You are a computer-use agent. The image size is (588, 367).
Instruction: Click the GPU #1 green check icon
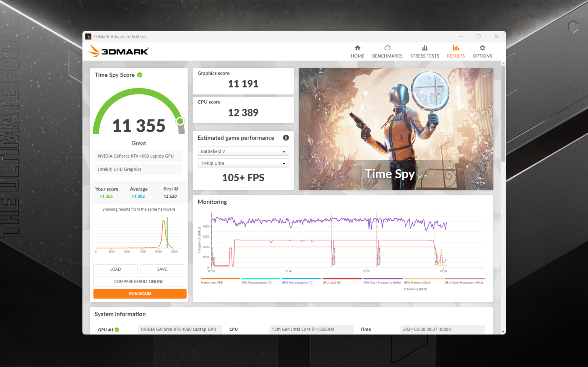pos(117,329)
